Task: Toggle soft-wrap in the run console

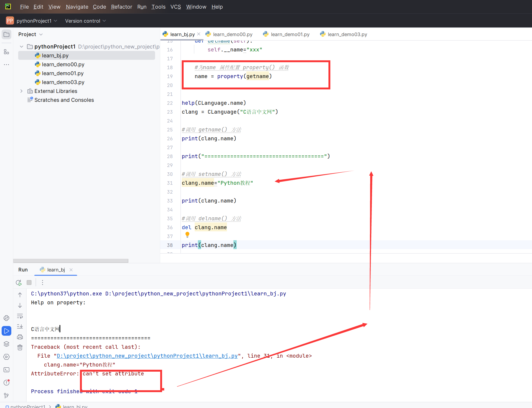Action: coord(20,316)
